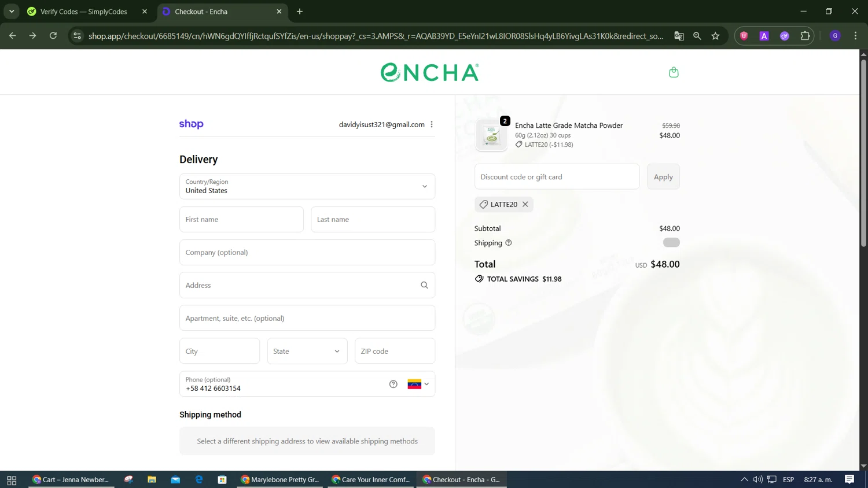Open the State dropdown

[x=307, y=351]
